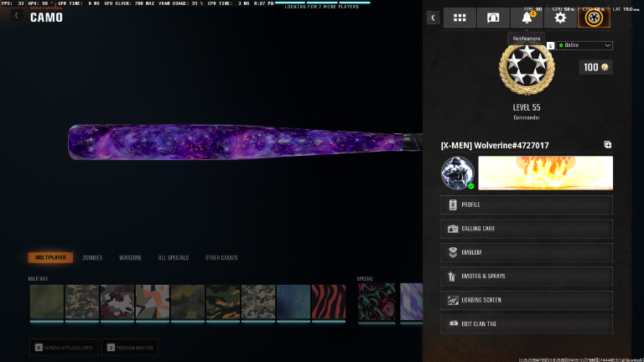Click the explosion calling card banner
The height and width of the screenshot is (362, 644).
point(545,173)
